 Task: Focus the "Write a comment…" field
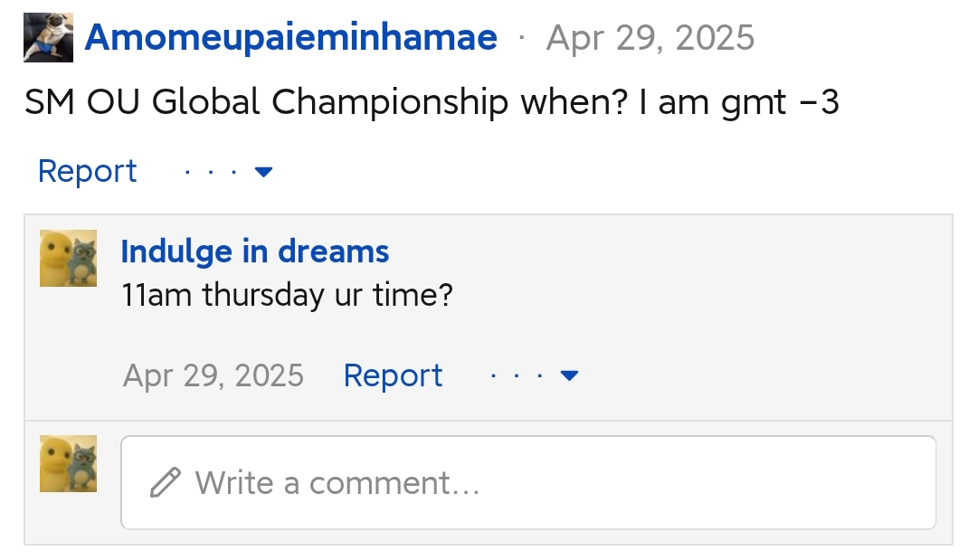click(x=543, y=483)
